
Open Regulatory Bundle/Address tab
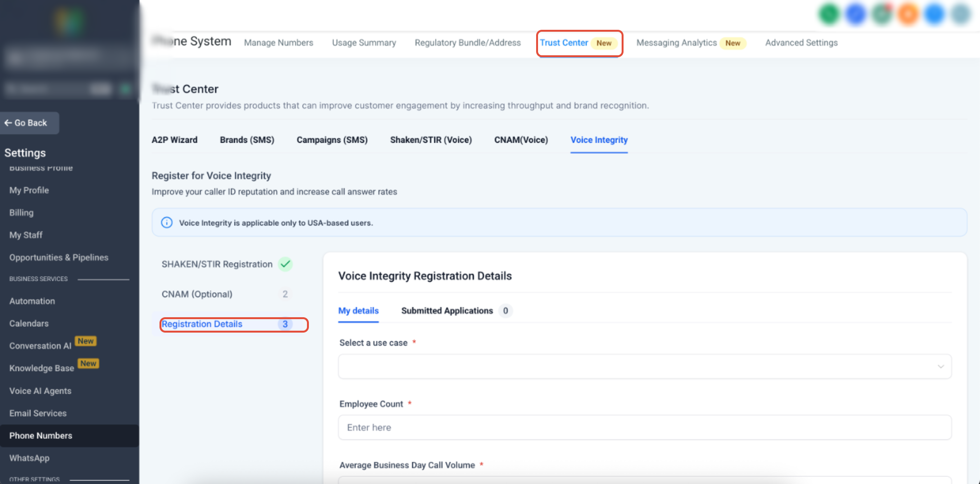pos(467,43)
